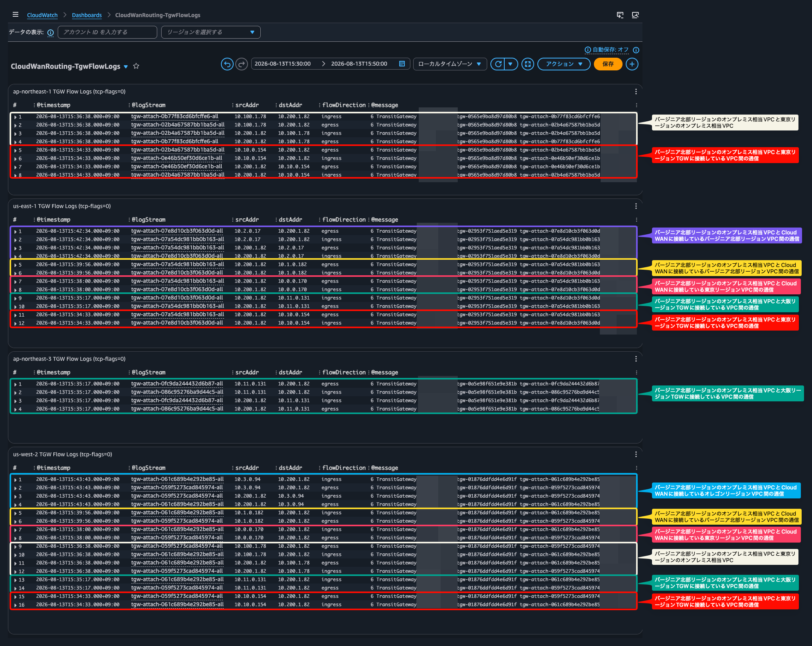Expand row 7 in us-east-1 flow logs
Viewport: 812px width, 646px height.
16,282
